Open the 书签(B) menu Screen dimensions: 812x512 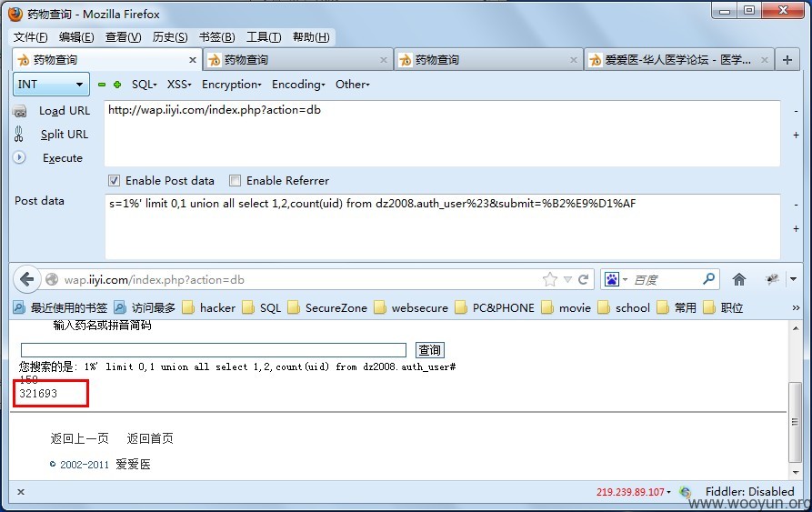point(217,36)
